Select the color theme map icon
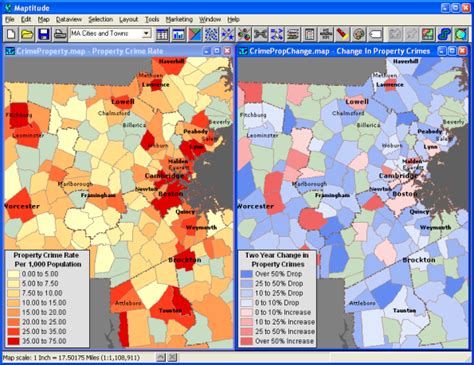Image resolution: width=474 pixels, height=365 pixels. point(195,34)
